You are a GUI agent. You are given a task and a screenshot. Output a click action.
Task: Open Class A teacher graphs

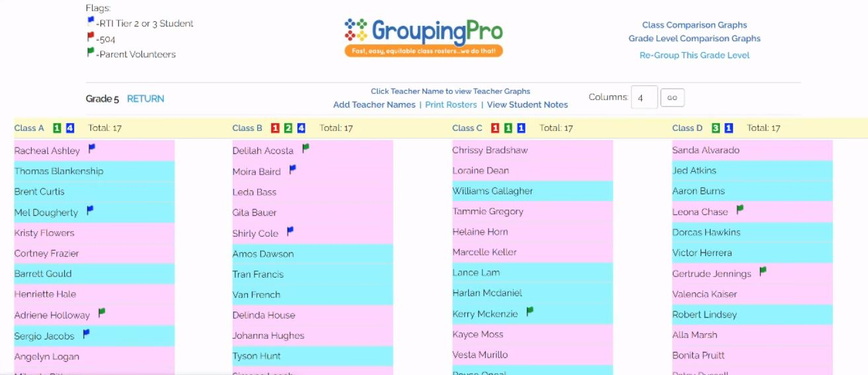coord(29,128)
